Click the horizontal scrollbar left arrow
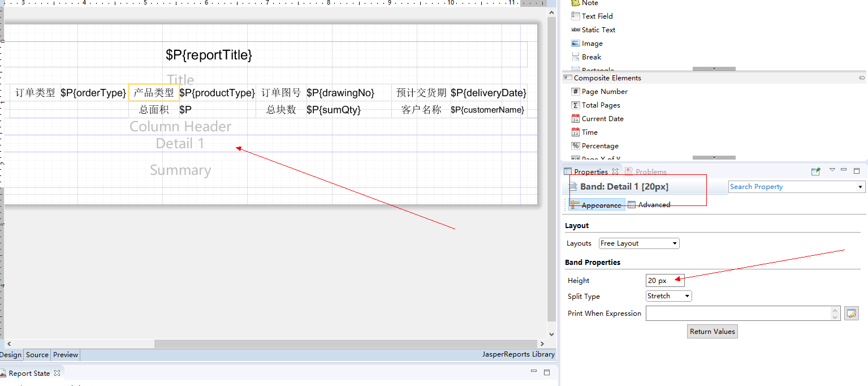Image resolution: width=868 pixels, height=386 pixels. click(x=8, y=344)
